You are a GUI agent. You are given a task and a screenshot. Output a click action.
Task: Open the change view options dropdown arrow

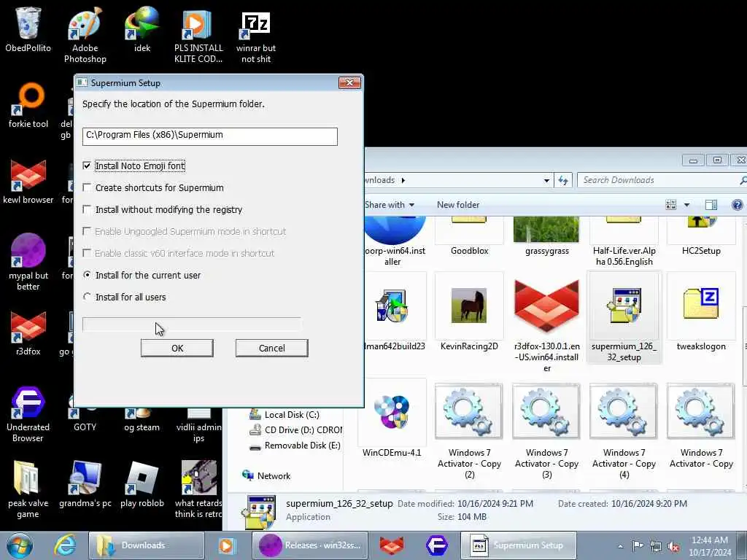(x=686, y=205)
